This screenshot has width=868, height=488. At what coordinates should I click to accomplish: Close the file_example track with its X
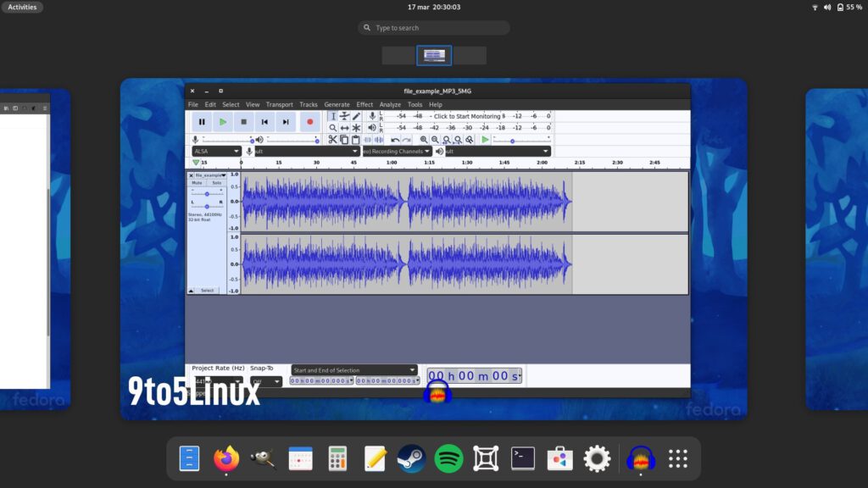point(191,175)
